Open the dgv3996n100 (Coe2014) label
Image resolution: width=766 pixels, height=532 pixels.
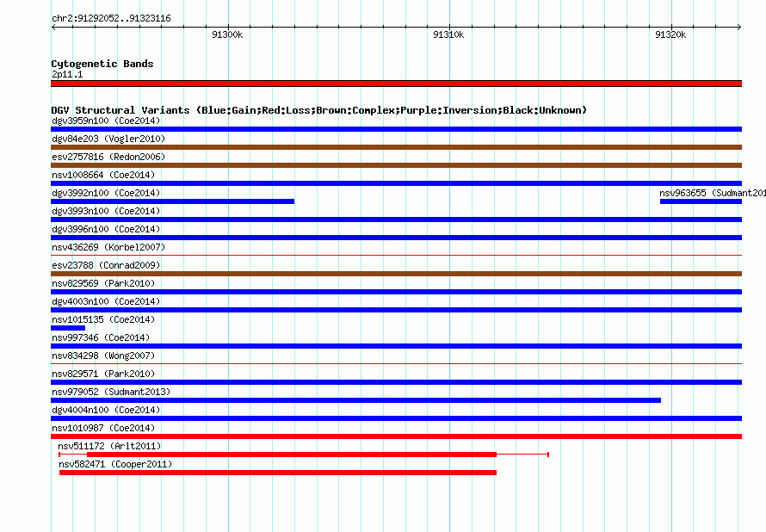click(x=106, y=229)
